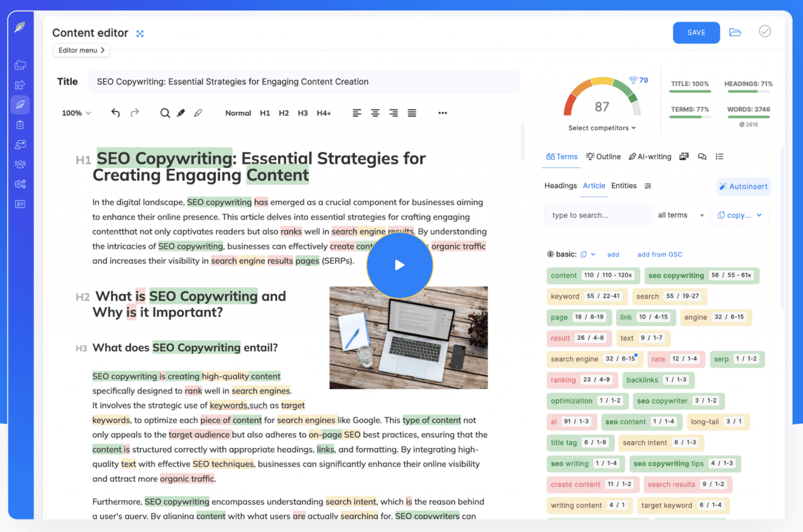Open the settings gear in the left sidebar
Image resolution: width=803 pixels, height=532 pixels.
pos(20,184)
